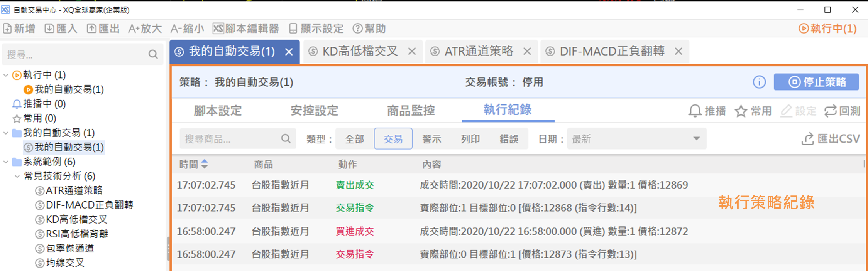Collapse the 執行中 tree node

6,75
